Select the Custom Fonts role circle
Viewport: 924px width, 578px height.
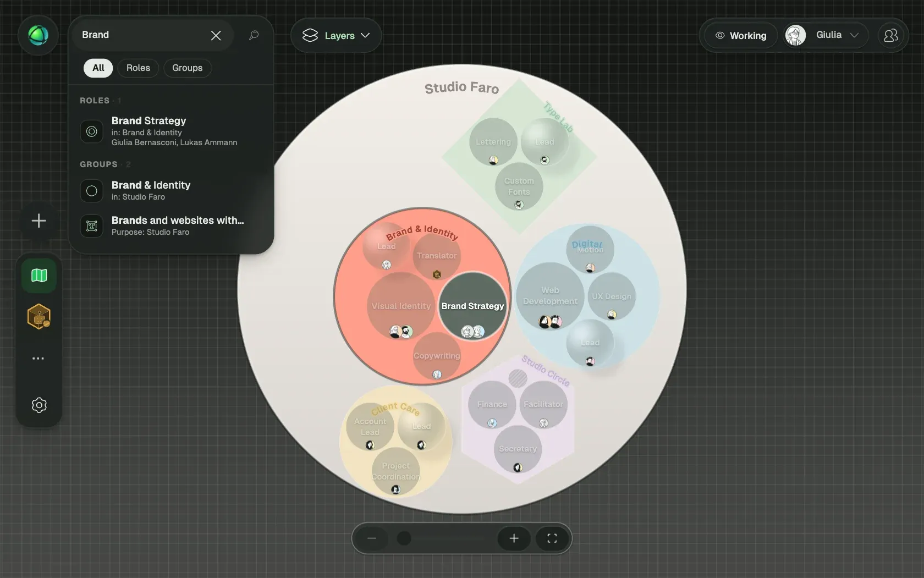coord(519,186)
